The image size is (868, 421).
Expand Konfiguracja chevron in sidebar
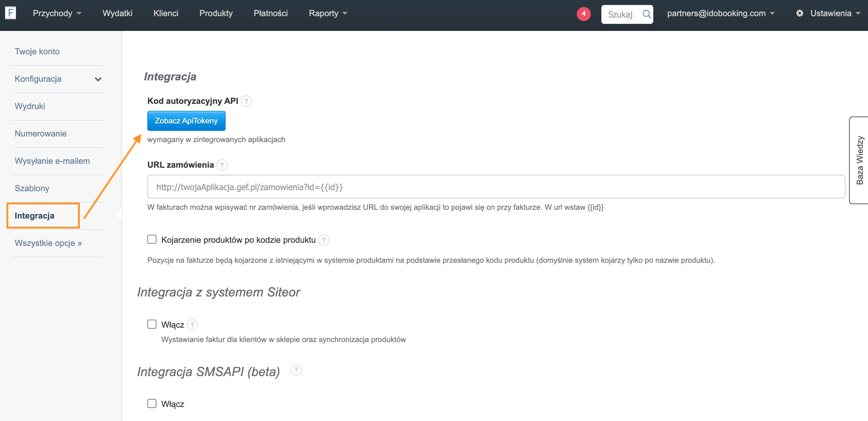[x=98, y=79]
